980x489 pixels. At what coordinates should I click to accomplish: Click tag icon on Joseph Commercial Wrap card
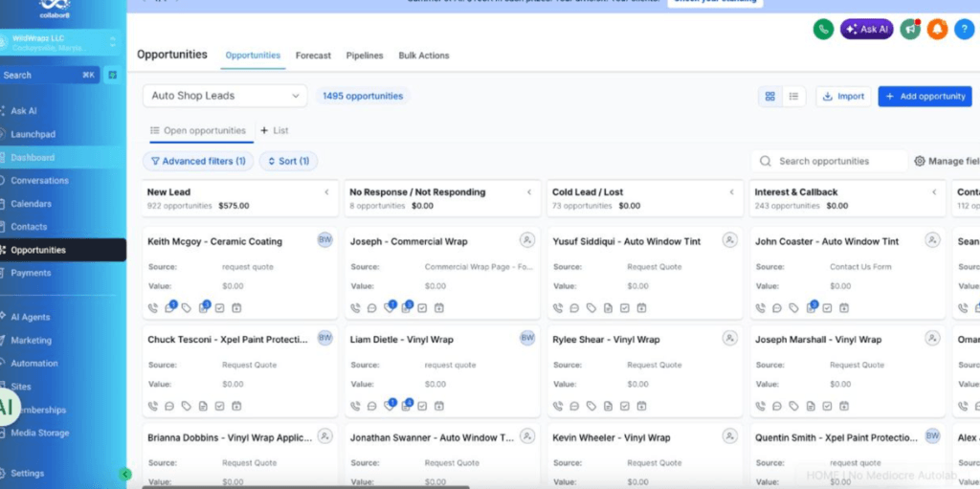click(390, 307)
